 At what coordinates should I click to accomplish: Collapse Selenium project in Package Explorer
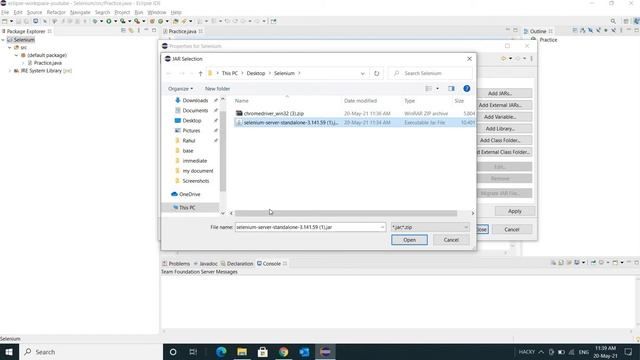coord(3,40)
